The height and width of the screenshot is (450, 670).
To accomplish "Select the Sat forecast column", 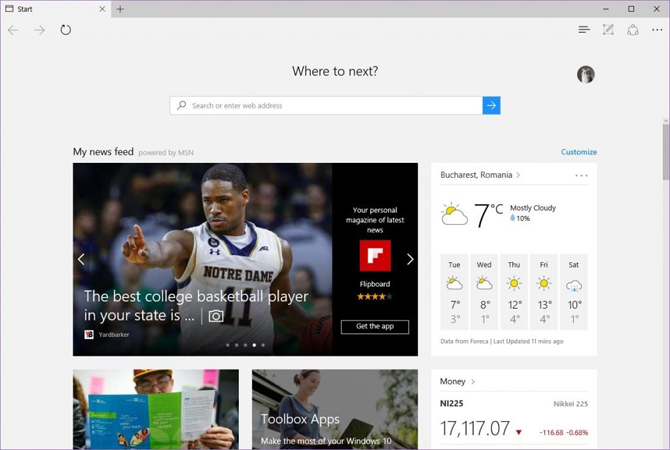I will pyautogui.click(x=574, y=292).
